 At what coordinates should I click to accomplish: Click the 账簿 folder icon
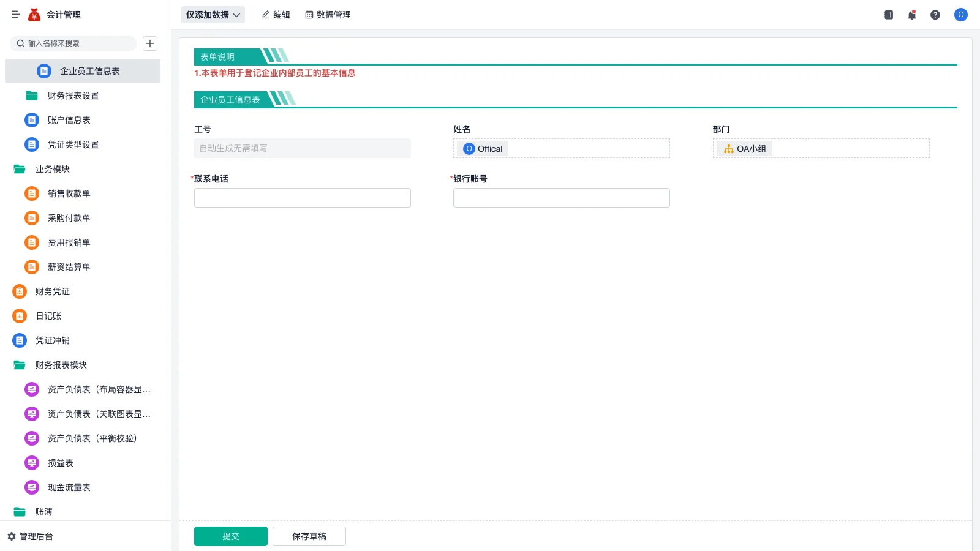tap(20, 512)
